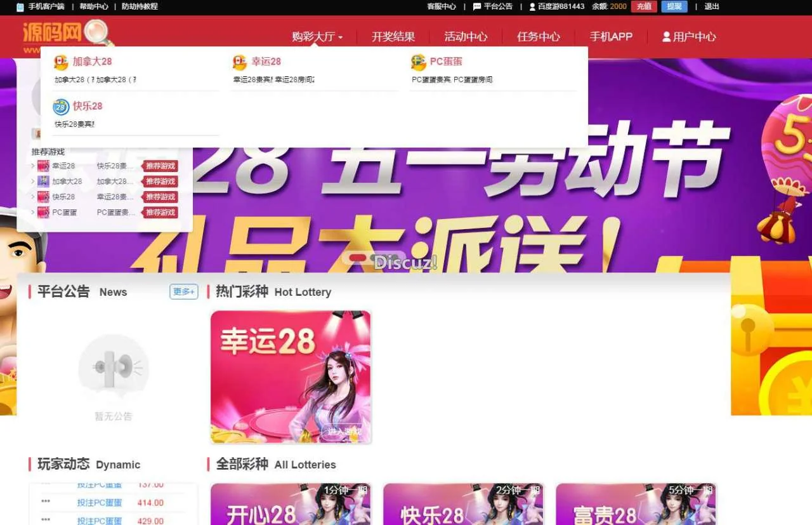This screenshot has width=812, height=525.
Task: Open the 开奖结果 navigation tab
Action: click(393, 37)
